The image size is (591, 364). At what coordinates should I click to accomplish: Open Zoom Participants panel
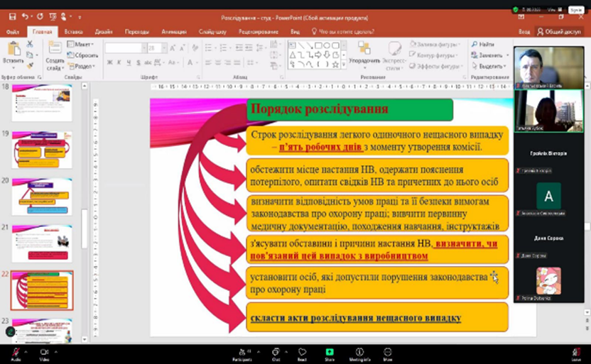click(242, 354)
